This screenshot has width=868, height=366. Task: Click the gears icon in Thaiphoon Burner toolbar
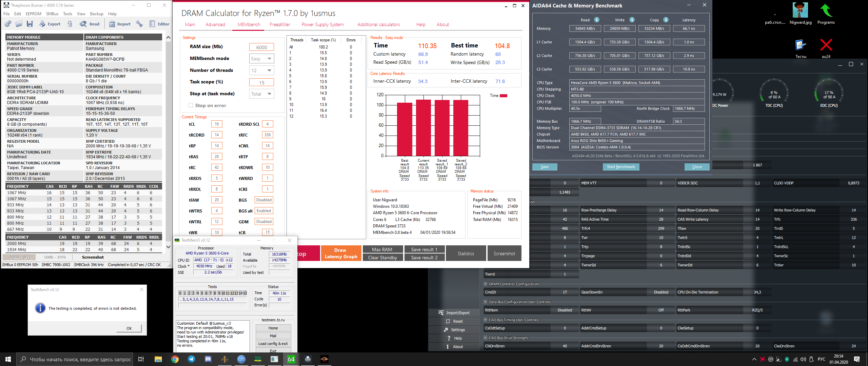8,24
